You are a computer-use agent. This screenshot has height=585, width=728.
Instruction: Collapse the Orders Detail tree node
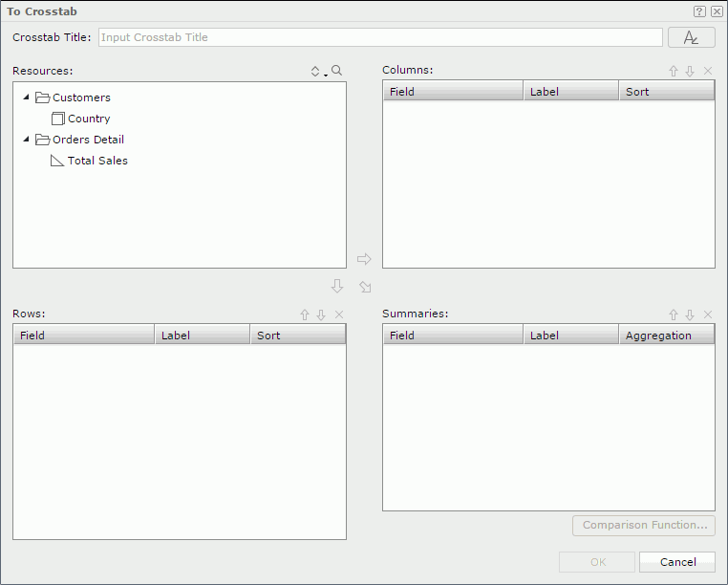tap(27, 139)
